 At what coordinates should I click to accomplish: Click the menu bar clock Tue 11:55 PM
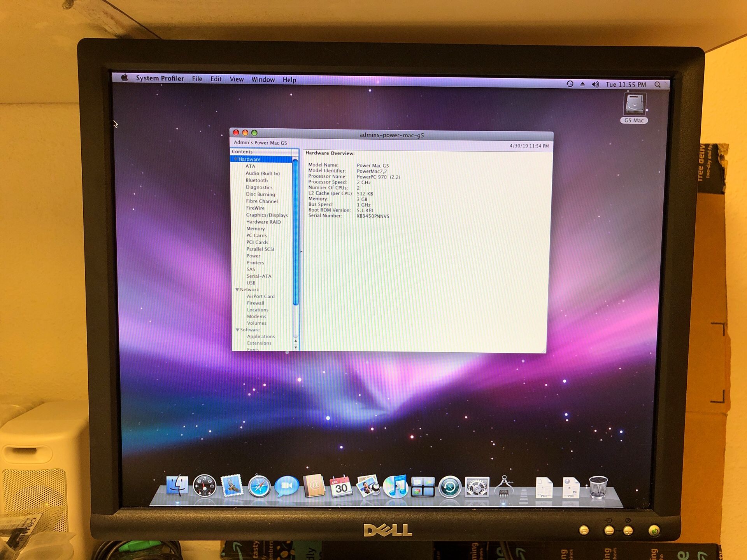[626, 84]
